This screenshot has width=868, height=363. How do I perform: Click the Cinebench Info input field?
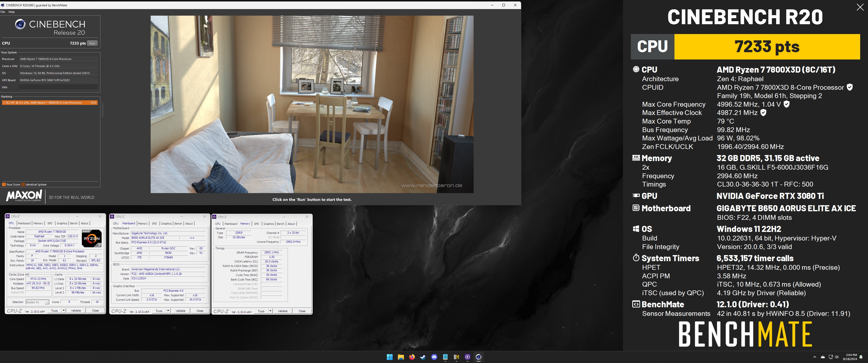pos(58,87)
